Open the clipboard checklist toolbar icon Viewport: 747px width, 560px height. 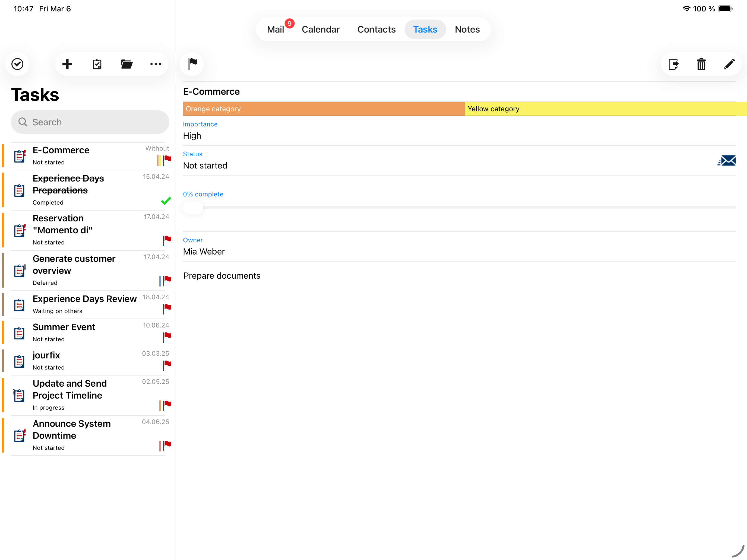pos(97,64)
